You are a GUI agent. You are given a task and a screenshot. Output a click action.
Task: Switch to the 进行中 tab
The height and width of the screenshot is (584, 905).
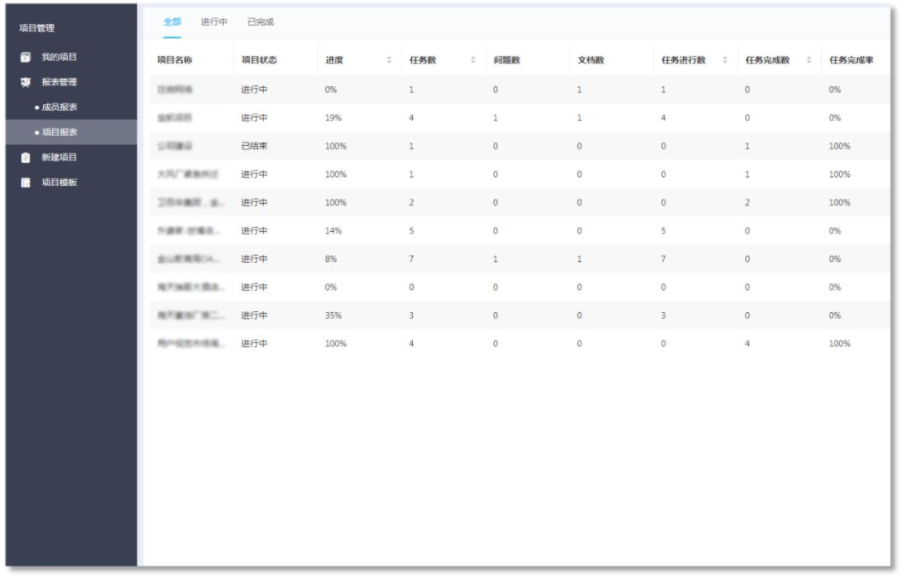[x=214, y=21]
